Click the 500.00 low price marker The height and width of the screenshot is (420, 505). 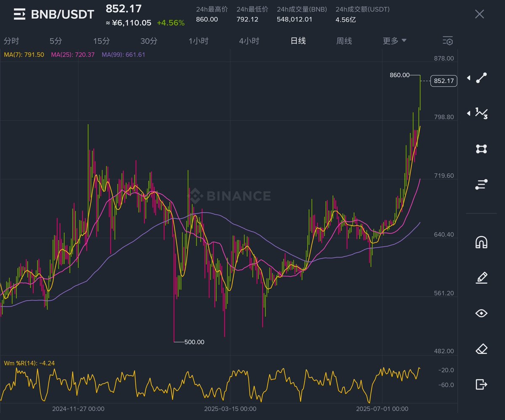point(194,342)
